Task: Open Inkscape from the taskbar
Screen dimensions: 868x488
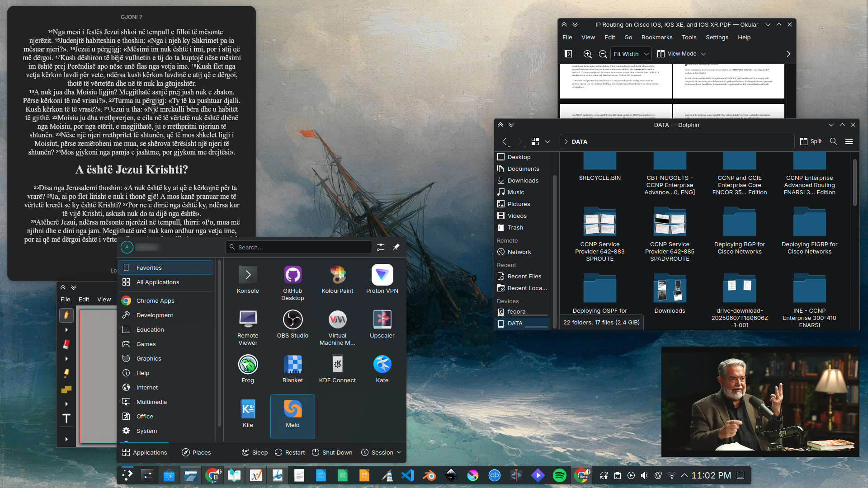Action: 451,475
